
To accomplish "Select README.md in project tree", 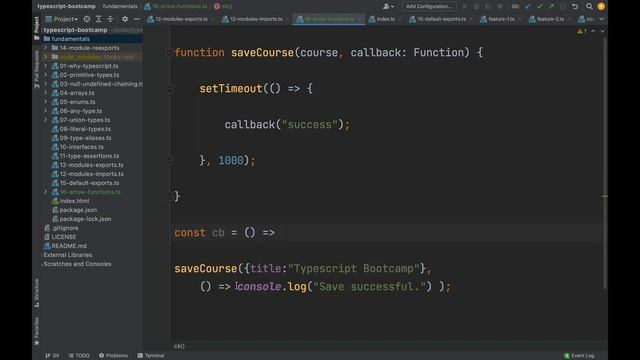I will click(x=69, y=246).
